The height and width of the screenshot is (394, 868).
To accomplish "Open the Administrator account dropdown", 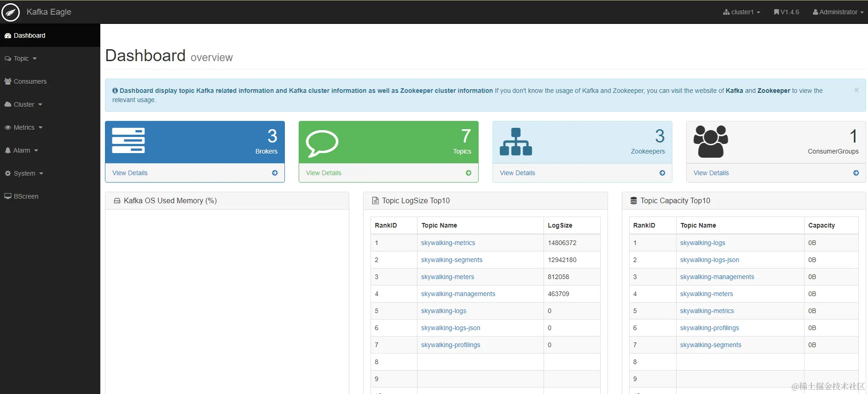I will [838, 12].
